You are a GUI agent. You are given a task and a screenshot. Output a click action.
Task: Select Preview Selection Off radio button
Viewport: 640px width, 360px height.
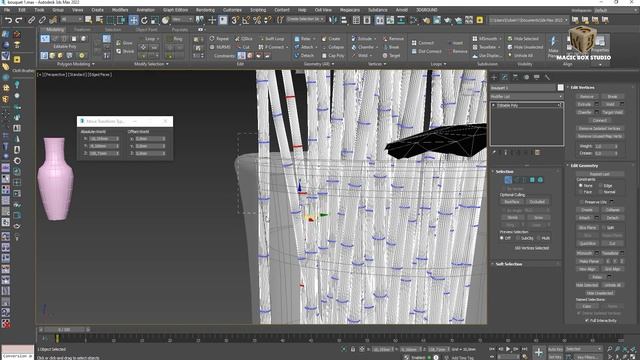point(502,238)
